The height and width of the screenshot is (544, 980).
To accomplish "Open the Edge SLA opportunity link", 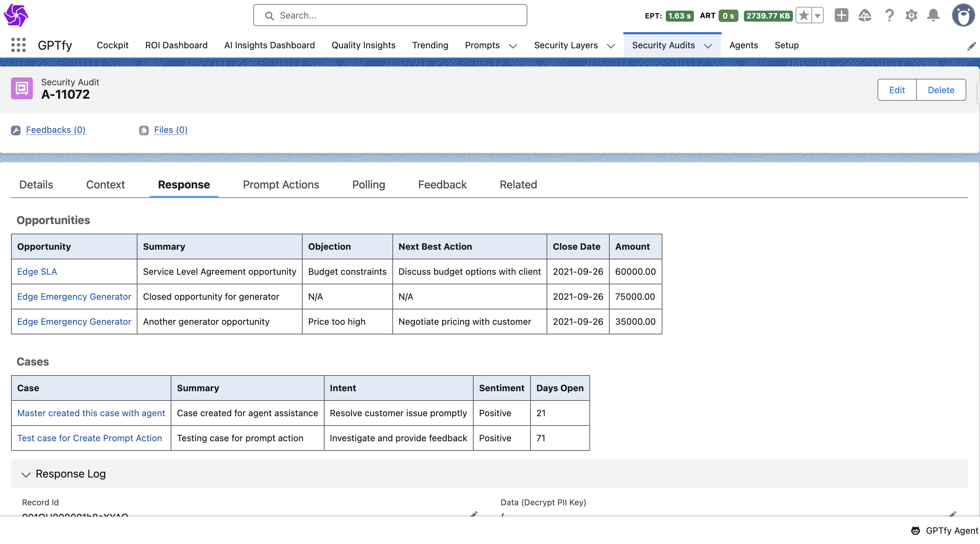I will click(37, 272).
